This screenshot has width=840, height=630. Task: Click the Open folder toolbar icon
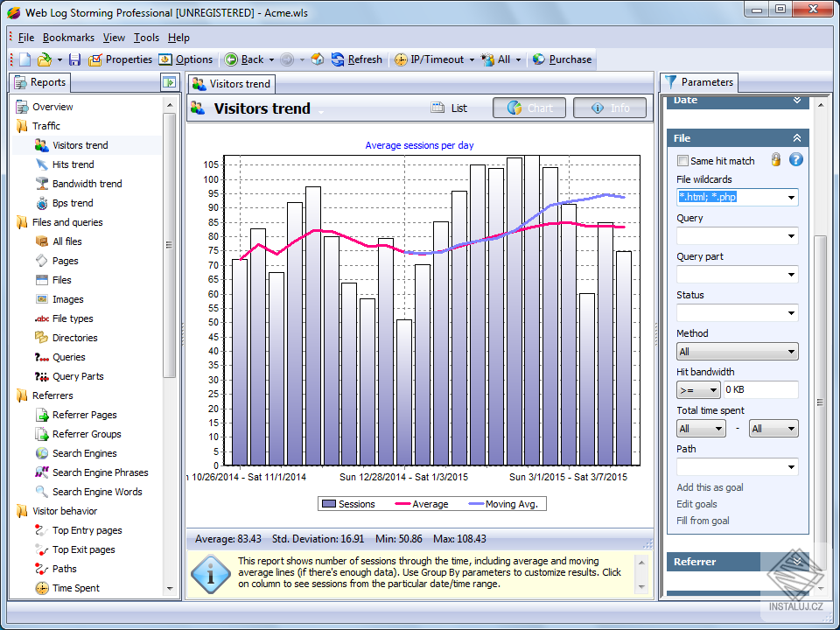pyautogui.click(x=45, y=59)
